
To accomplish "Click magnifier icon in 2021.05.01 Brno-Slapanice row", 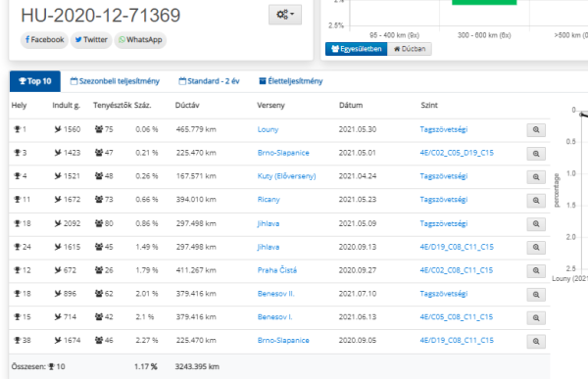I will (536, 154).
